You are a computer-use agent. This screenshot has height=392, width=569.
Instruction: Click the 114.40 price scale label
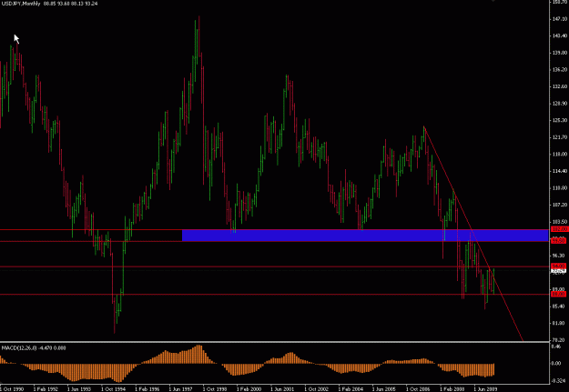(x=559, y=171)
